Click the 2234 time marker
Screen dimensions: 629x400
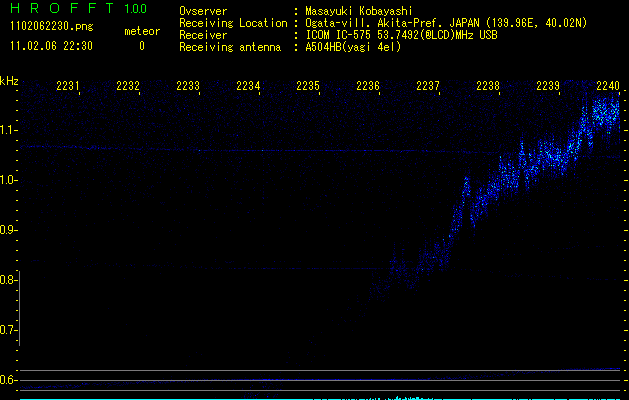[x=248, y=86]
